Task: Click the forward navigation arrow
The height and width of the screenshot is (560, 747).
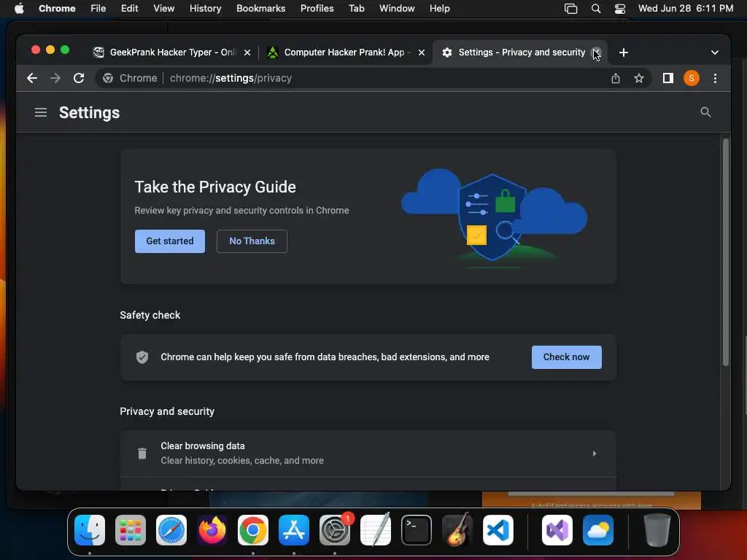Action: [55, 78]
